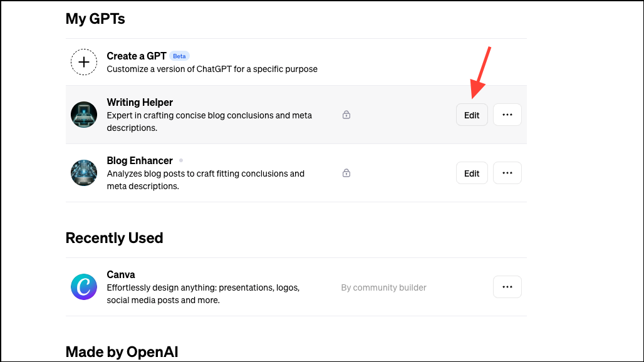Open the Blog Enhancer title
Screen dimensions: 644x362
tap(140, 160)
